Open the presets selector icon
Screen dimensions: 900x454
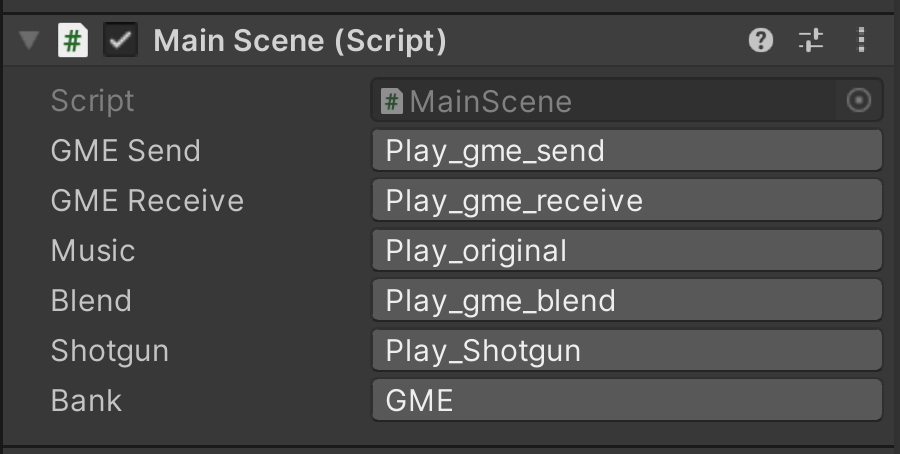click(x=810, y=41)
